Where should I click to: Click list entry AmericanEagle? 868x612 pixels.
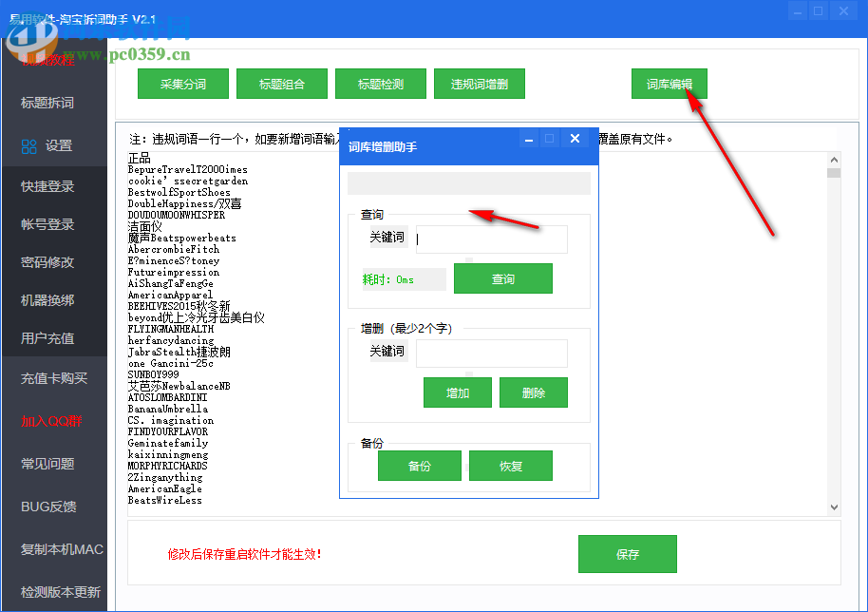tap(165, 488)
